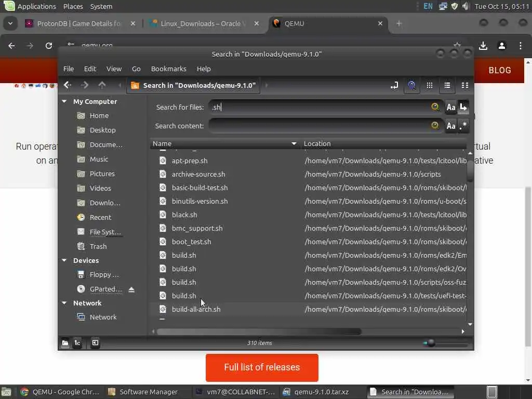Collapse the Devices sidebar section
Screen dimensions: 532x399
(x=64, y=260)
